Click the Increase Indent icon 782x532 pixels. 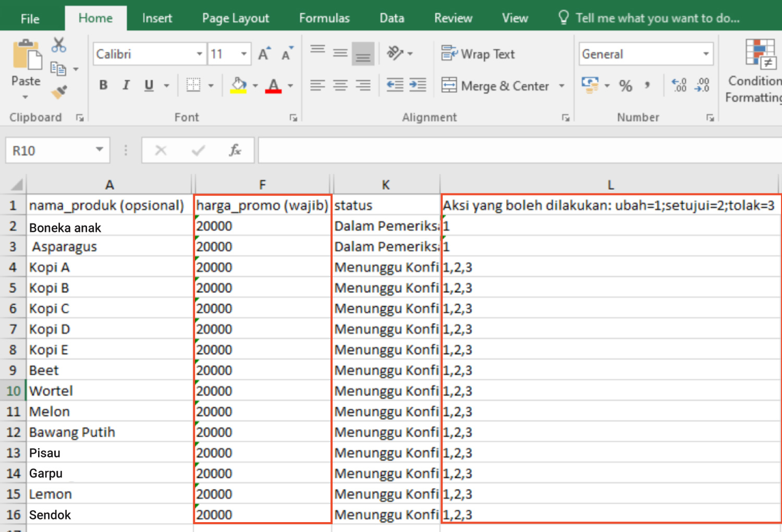pos(418,85)
